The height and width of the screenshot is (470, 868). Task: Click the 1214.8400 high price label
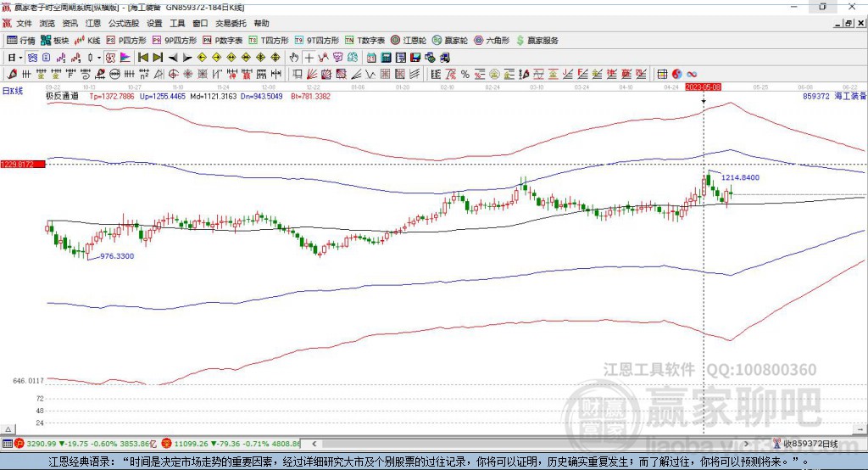pyautogui.click(x=740, y=177)
